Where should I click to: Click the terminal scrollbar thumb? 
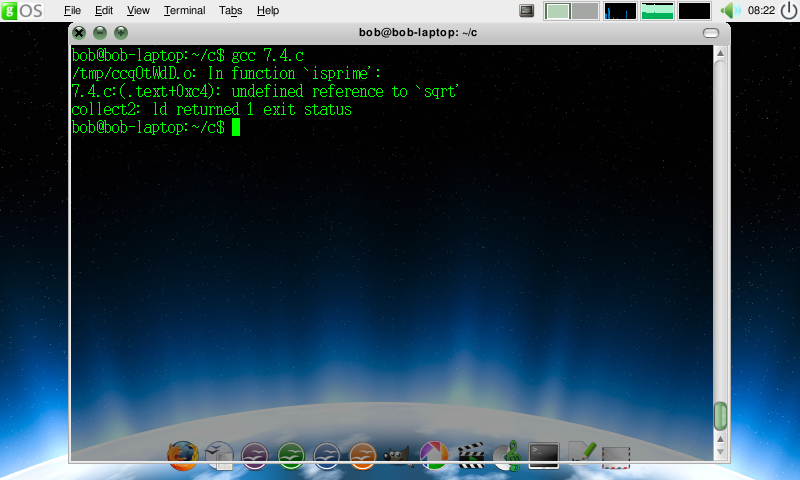(720, 416)
